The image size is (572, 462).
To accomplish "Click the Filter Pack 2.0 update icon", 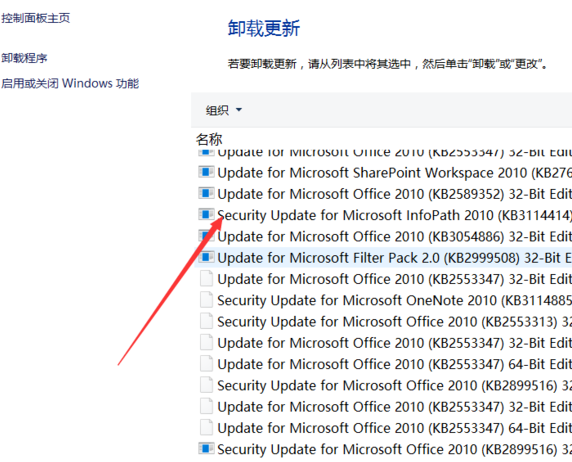I will [x=206, y=257].
